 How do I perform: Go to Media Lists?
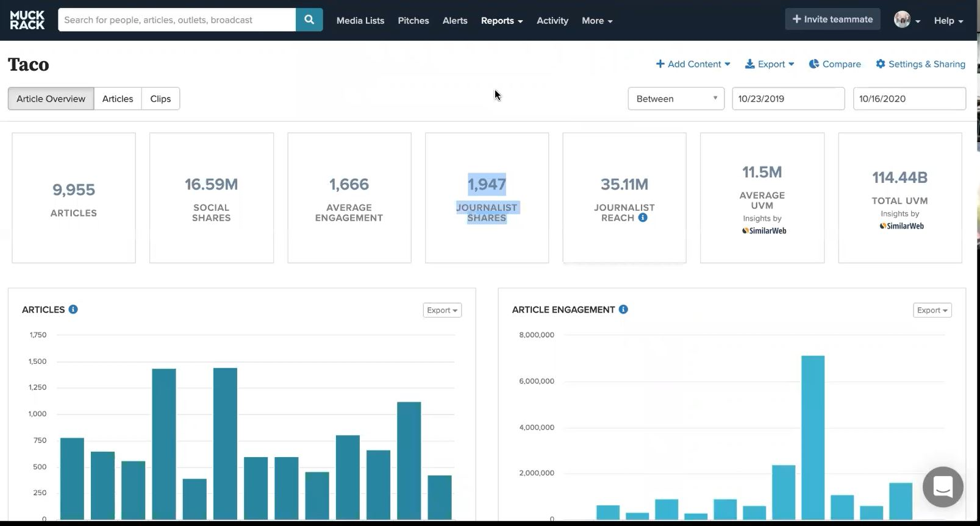pos(360,20)
